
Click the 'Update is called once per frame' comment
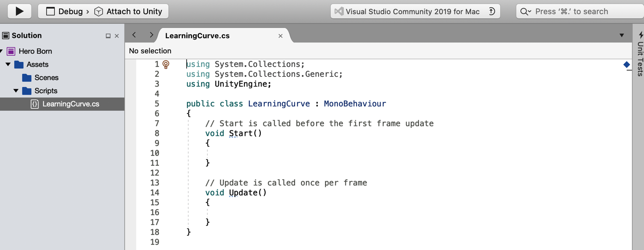pos(286,183)
